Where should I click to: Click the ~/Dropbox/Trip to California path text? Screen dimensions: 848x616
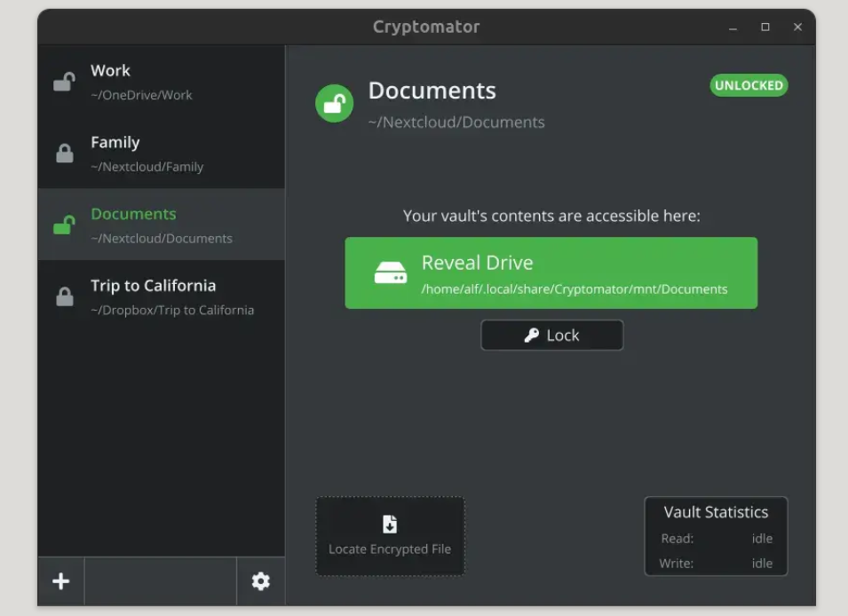coord(172,310)
